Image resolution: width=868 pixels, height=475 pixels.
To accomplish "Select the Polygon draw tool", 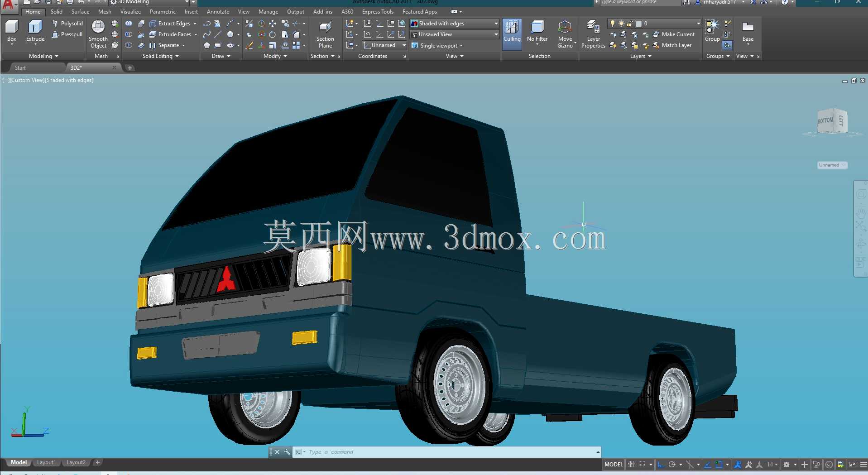I will coord(207,45).
